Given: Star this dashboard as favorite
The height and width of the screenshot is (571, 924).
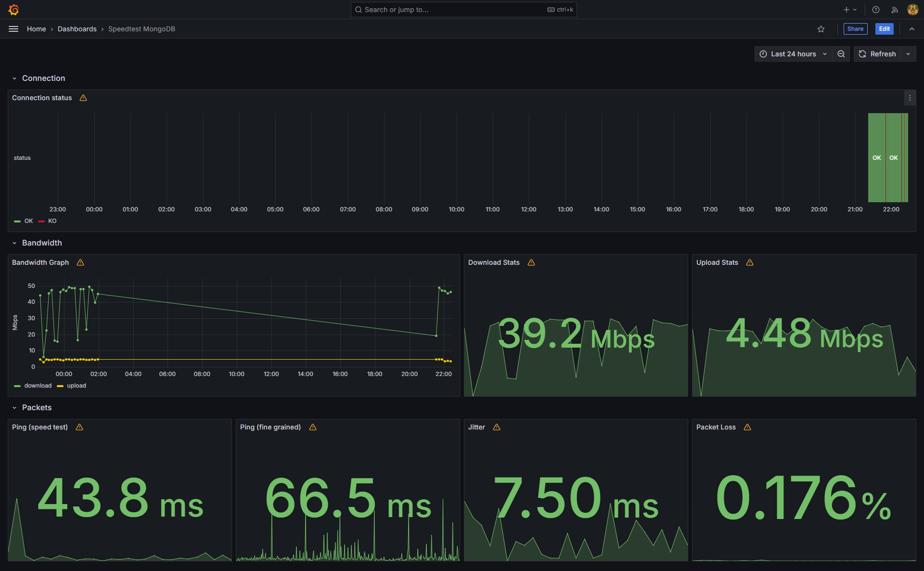Looking at the screenshot, I should (x=821, y=29).
